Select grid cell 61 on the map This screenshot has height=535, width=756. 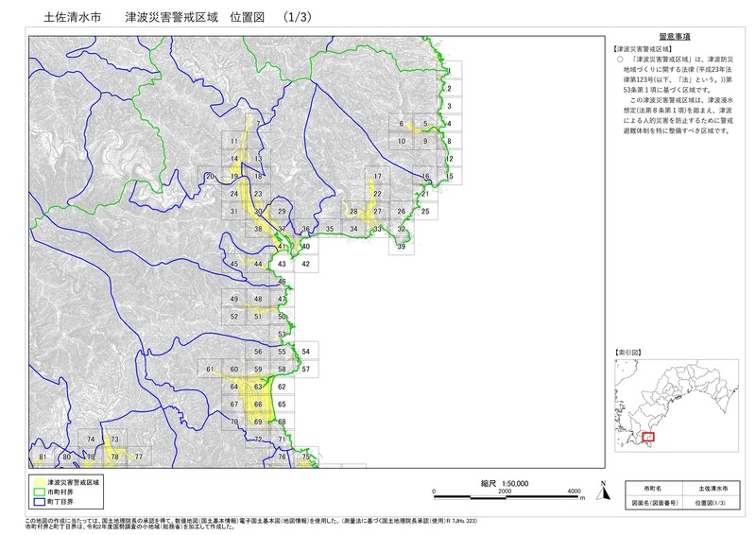pos(209,369)
